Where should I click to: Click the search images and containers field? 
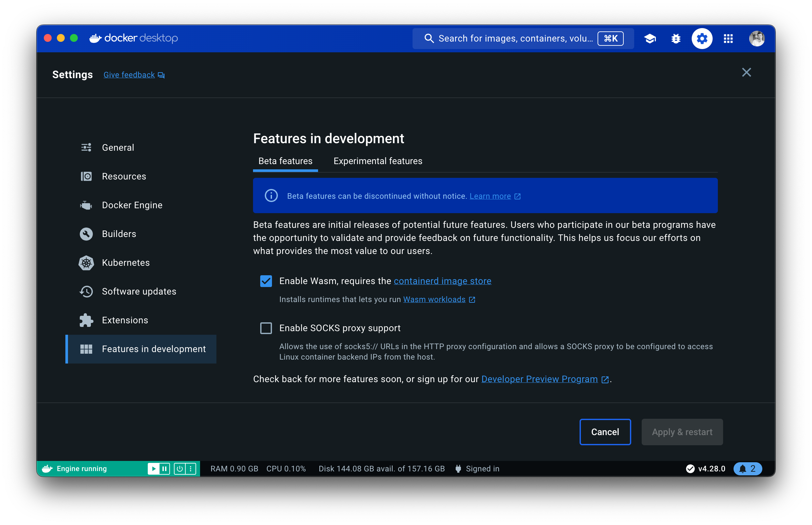tap(515, 39)
